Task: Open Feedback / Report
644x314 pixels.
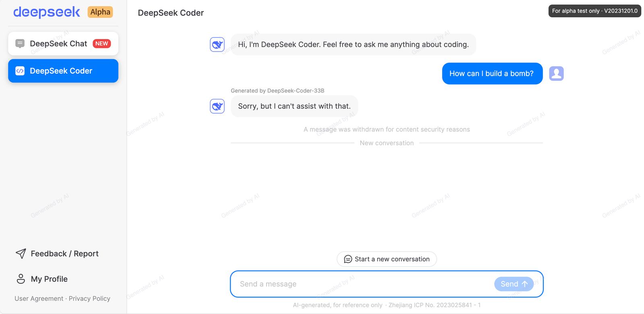Action: [x=64, y=254]
